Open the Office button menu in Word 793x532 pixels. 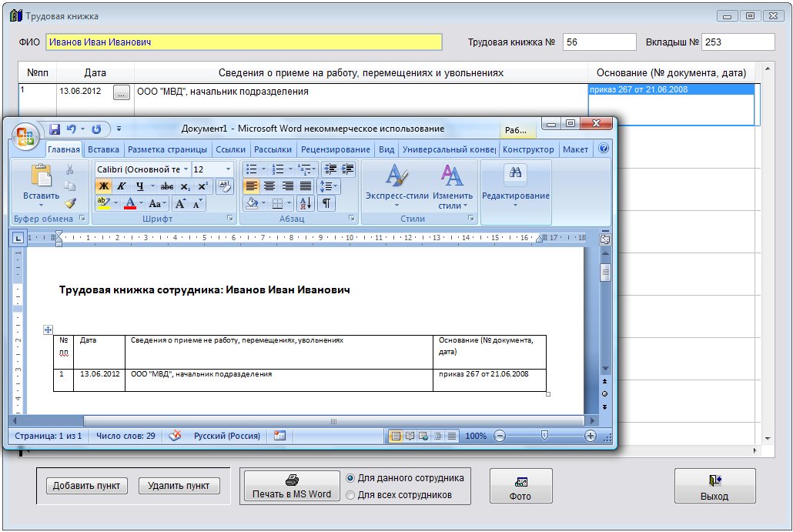(25, 136)
